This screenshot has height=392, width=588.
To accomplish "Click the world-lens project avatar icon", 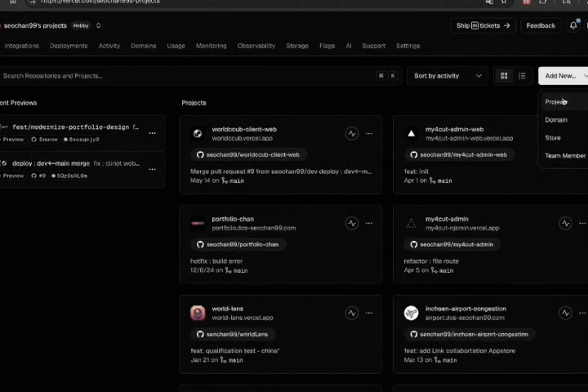I will click(x=198, y=313).
